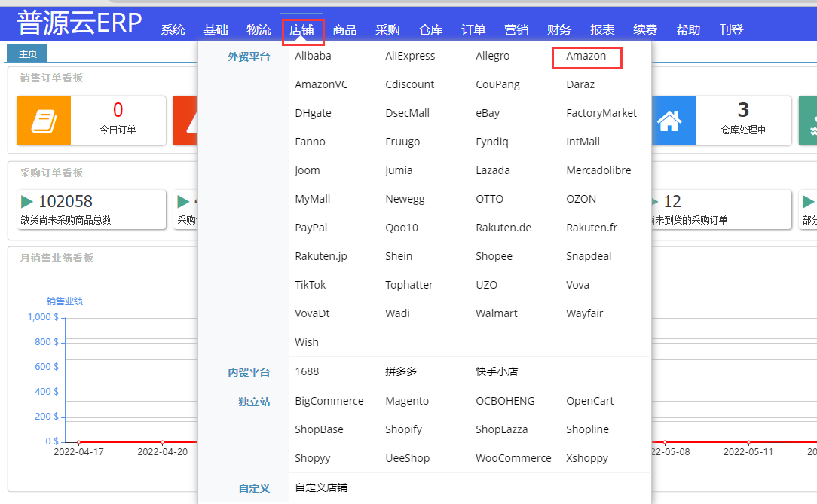This screenshot has width=817, height=504.
Task: Select the Shopee platform
Action: coord(494,257)
